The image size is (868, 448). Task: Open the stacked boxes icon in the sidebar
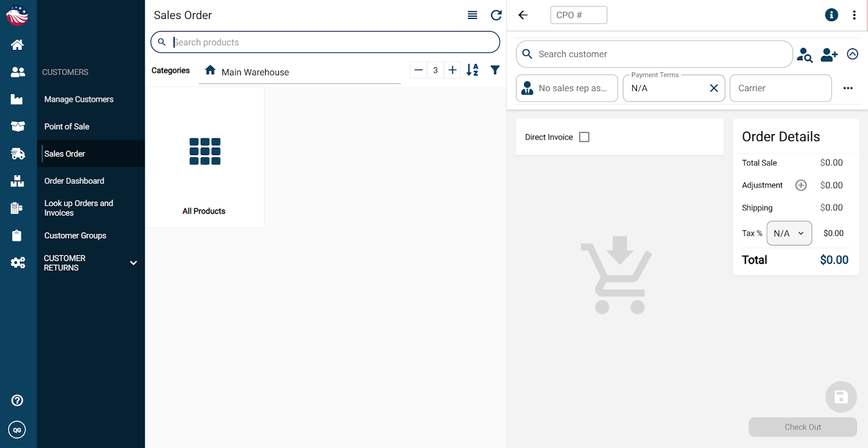pos(17,181)
